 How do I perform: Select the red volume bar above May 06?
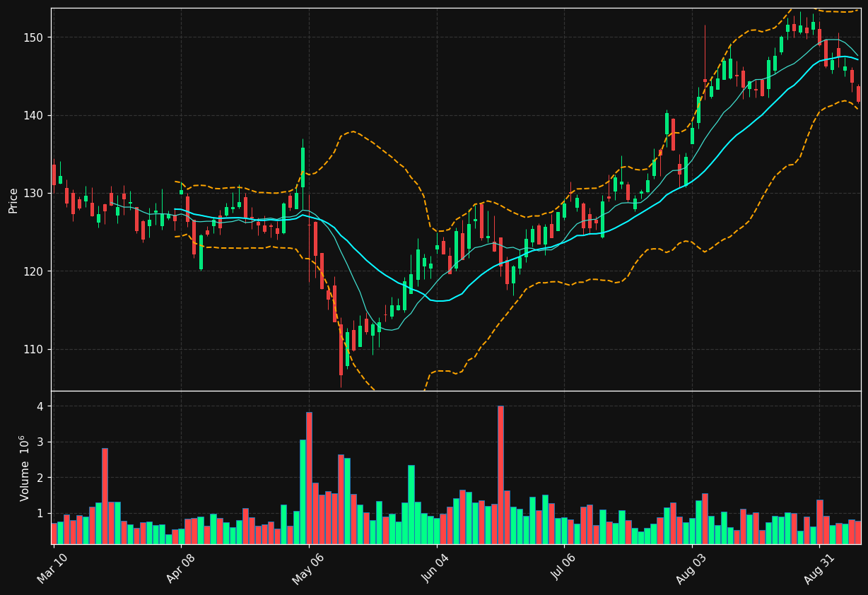pyautogui.click(x=309, y=478)
